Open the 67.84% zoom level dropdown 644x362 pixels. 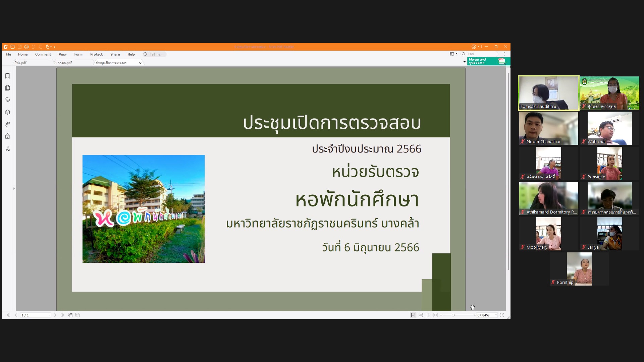click(x=496, y=315)
